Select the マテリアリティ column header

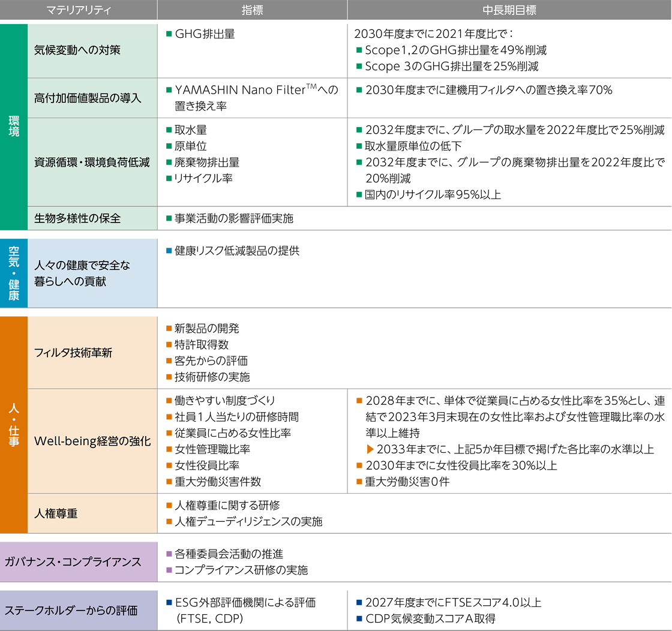click(x=78, y=10)
